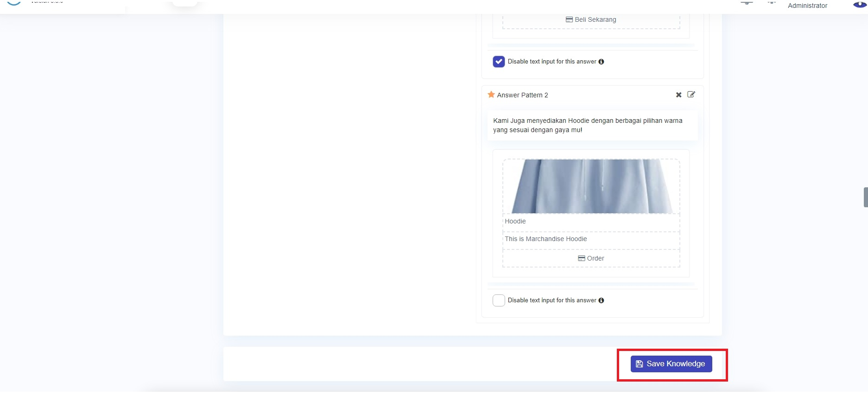Click the app logo in the top-left corner
This screenshot has width=868, height=408.
pos(14,3)
